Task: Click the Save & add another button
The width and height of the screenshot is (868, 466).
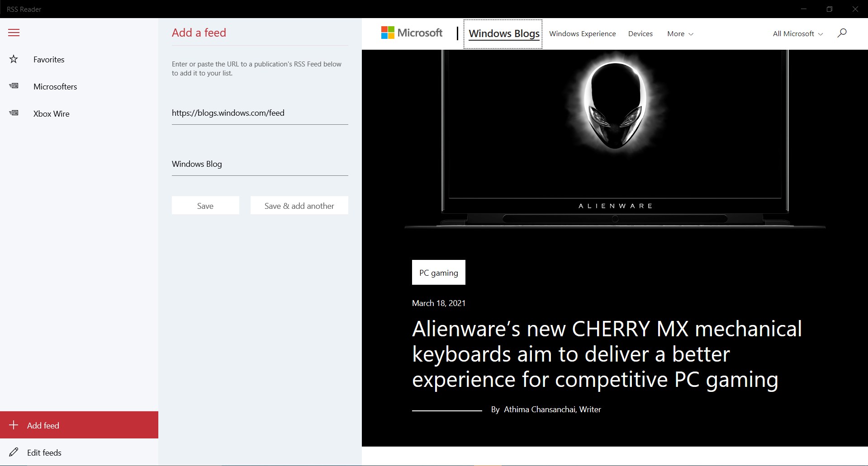Action: pyautogui.click(x=299, y=205)
